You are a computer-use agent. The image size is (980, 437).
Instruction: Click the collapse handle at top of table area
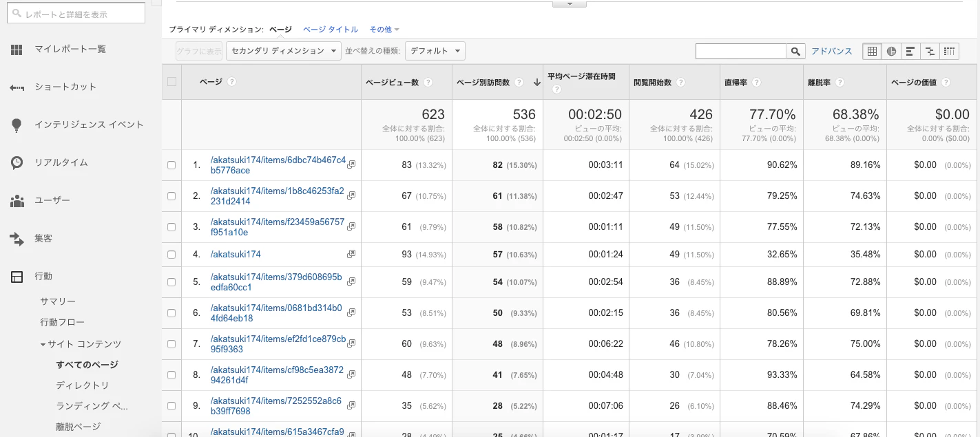pos(570,3)
